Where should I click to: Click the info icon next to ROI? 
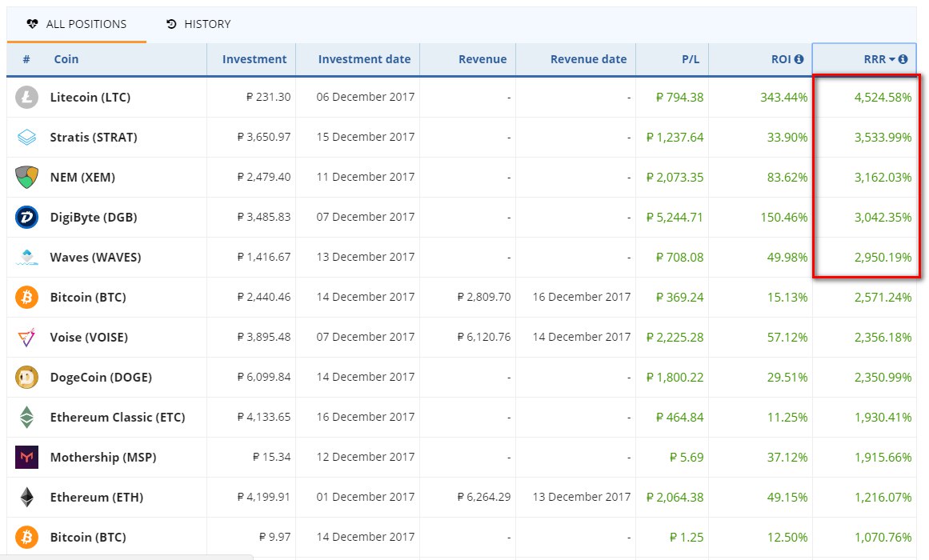799,59
